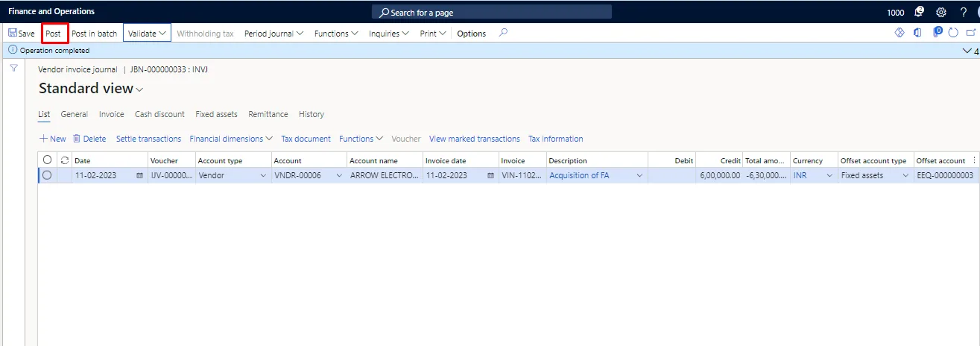The height and width of the screenshot is (346, 980).
Task: Open the Invoice tab
Action: coord(112,114)
